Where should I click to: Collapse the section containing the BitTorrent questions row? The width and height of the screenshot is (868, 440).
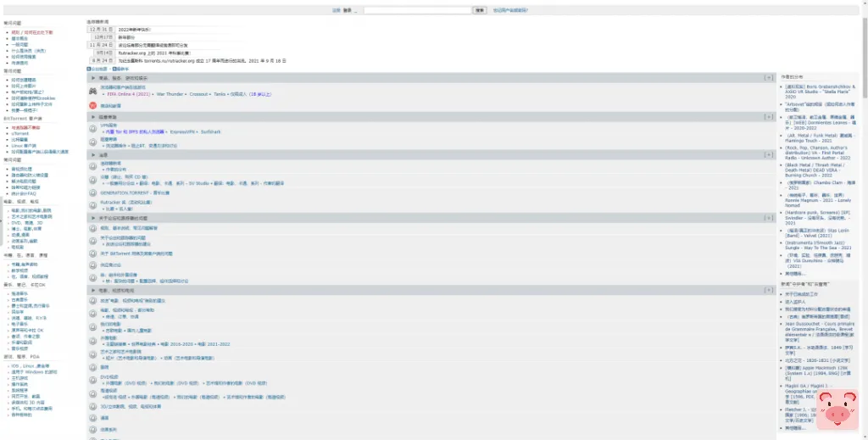93,218
